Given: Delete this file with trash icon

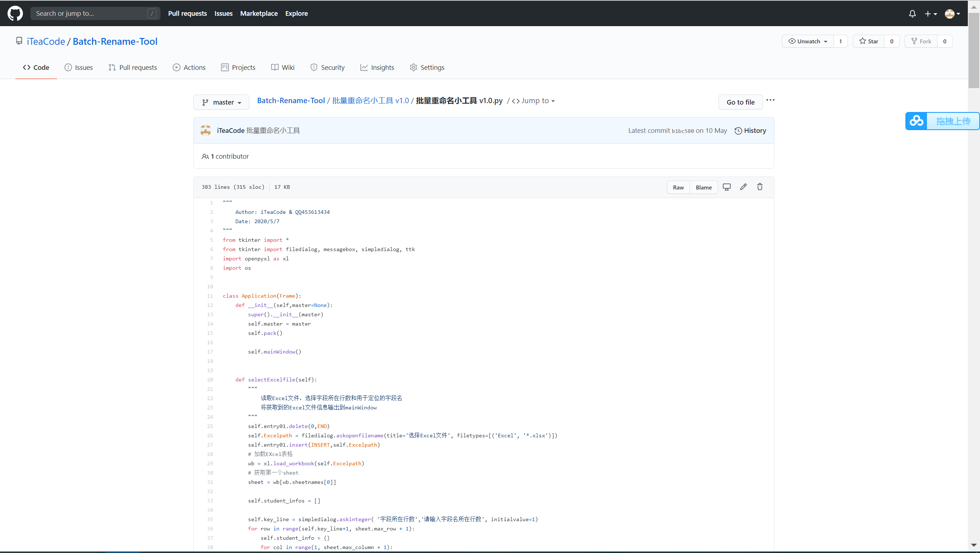Looking at the screenshot, I should 760,187.
